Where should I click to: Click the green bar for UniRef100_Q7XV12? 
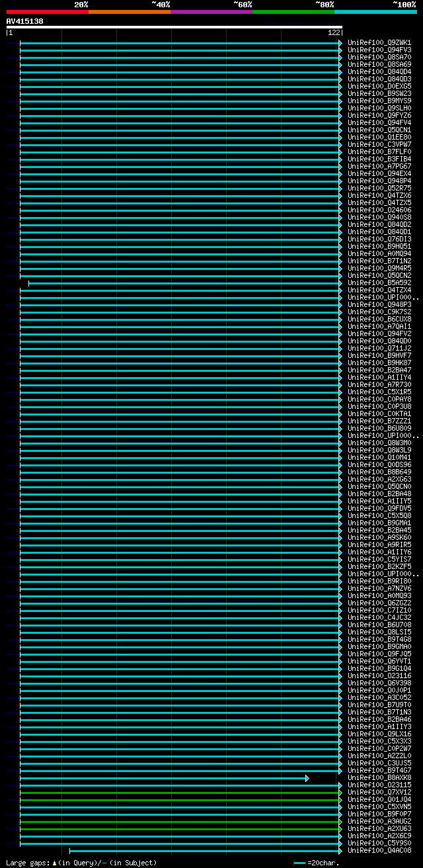coord(181,793)
